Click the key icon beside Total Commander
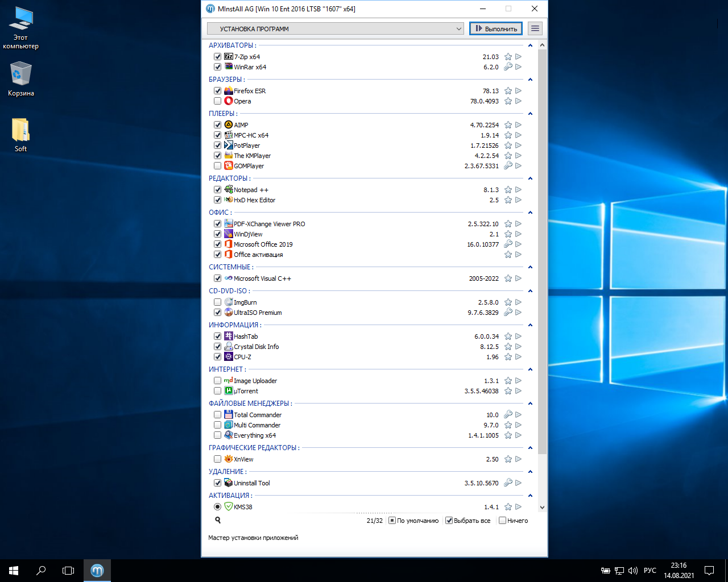The width and height of the screenshot is (728, 582). (x=508, y=415)
